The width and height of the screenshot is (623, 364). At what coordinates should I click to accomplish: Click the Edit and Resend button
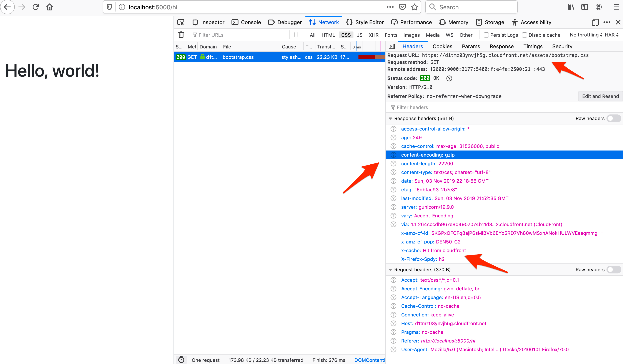coord(600,96)
